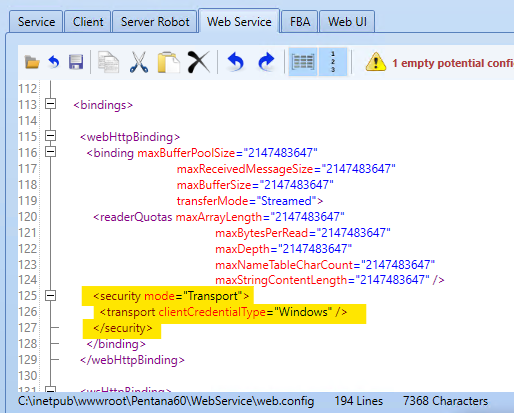This screenshot has height=413, width=514.
Task: Paste from clipboard with the paste icon
Action: tap(169, 62)
